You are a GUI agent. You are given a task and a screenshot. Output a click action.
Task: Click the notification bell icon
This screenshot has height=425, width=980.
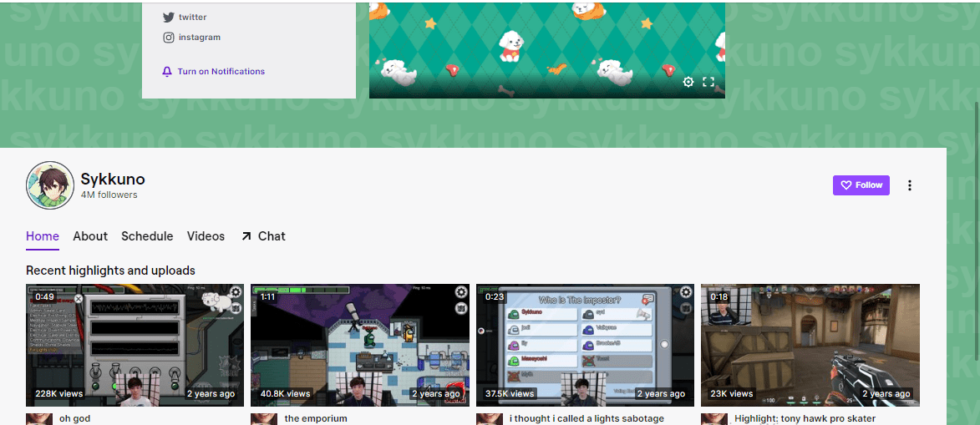click(167, 72)
